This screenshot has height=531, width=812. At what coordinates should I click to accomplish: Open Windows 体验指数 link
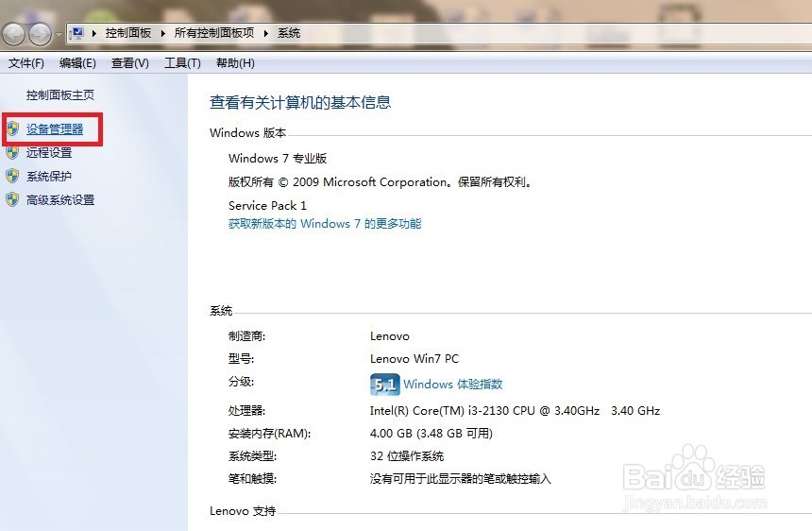coord(453,385)
